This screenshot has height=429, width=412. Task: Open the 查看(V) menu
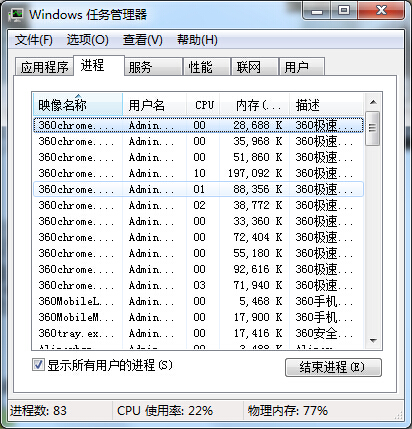pos(143,40)
